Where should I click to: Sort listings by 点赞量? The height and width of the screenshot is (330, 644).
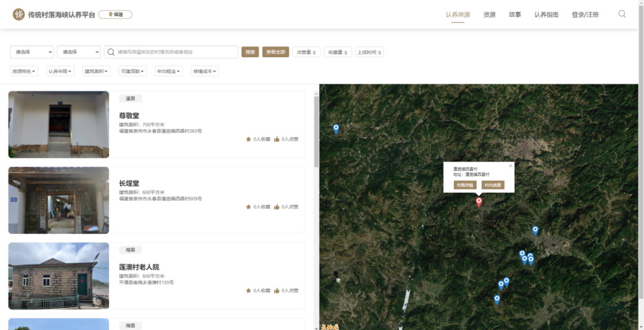pos(306,52)
